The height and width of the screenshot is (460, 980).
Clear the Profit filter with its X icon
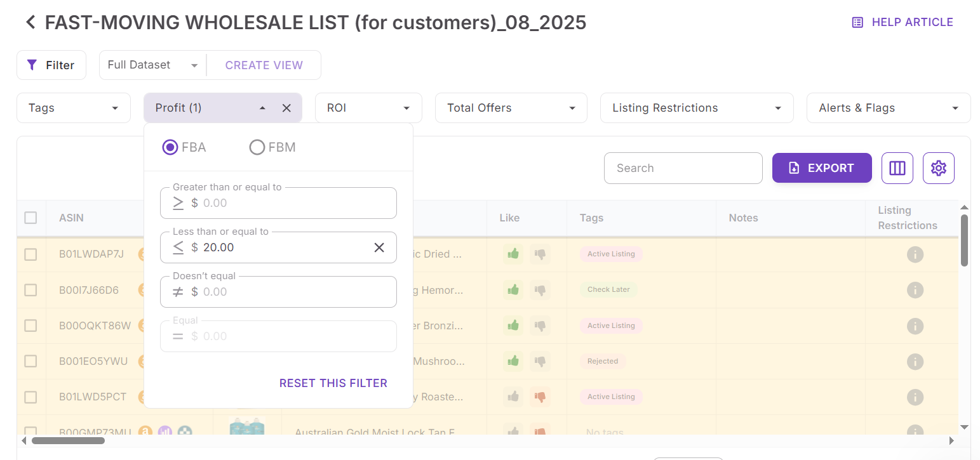(286, 108)
